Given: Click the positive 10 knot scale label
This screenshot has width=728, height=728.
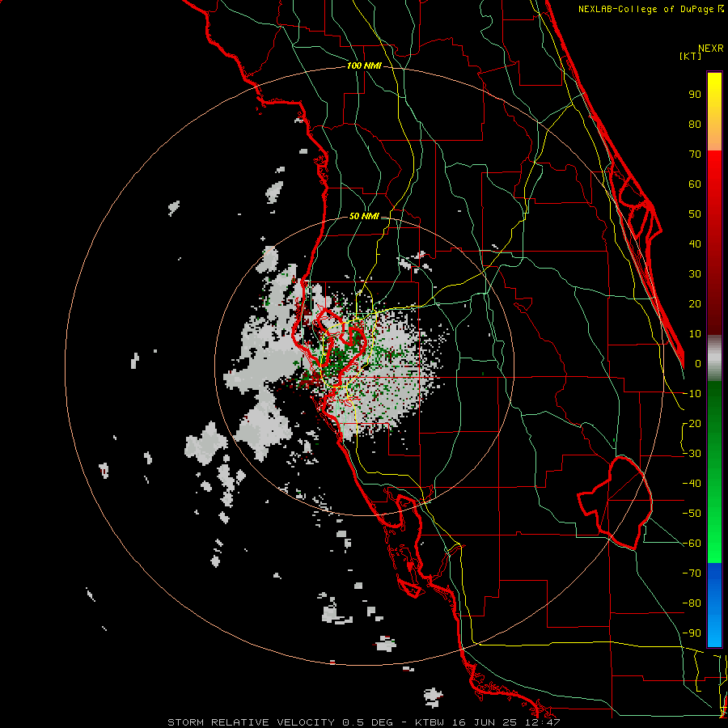Looking at the screenshot, I should pos(695,334).
